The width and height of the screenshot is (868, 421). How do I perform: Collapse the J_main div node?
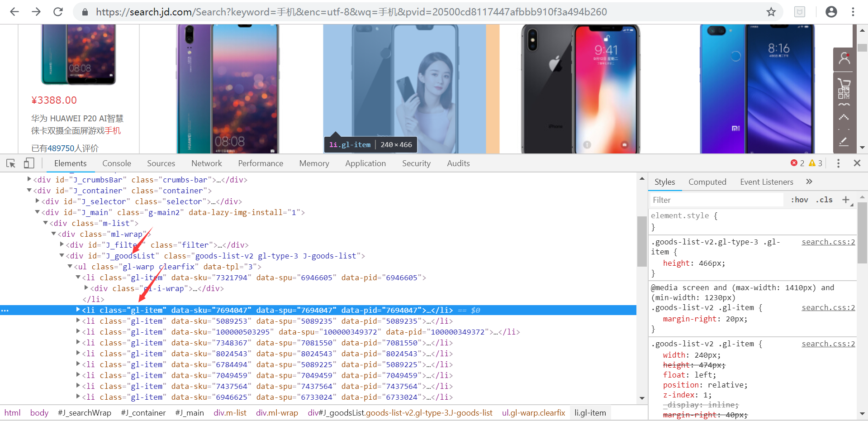click(x=37, y=212)
